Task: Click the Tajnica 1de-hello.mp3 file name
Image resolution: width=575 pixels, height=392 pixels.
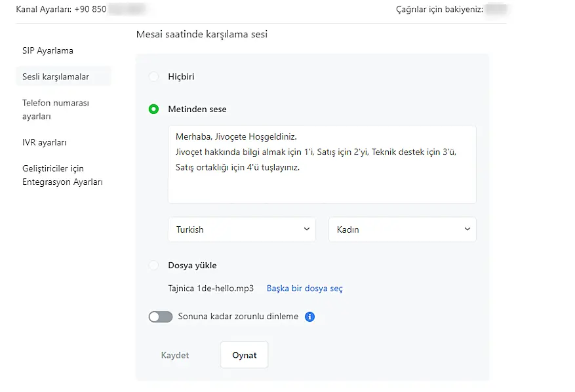Action: pos(211,288)
